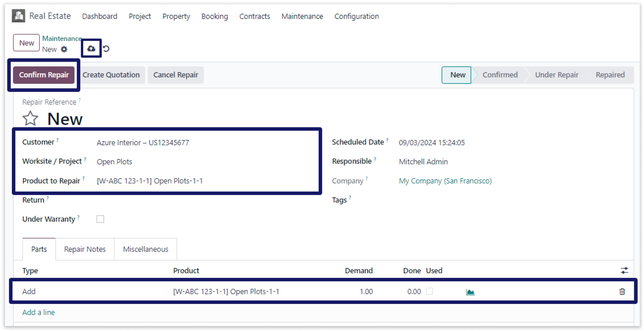This screenshot has width=644, height=331.
Task: Sort by the Product column header
Action: coord(186,271)
